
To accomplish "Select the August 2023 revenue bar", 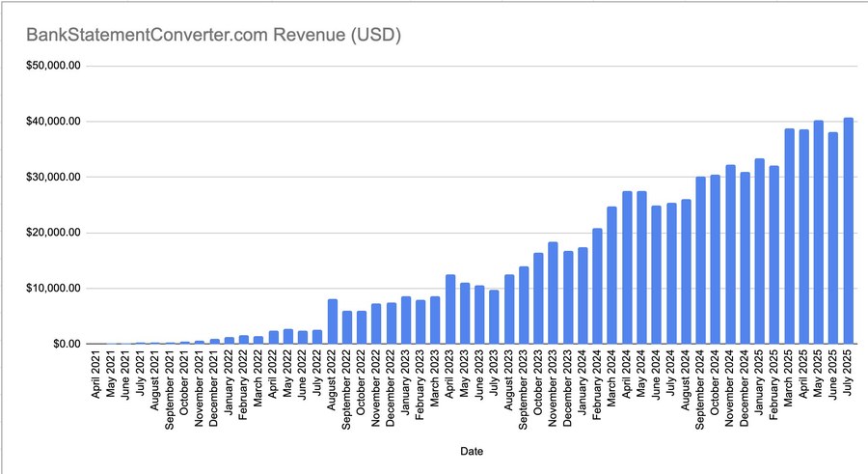I will click(x=508, y=309).
